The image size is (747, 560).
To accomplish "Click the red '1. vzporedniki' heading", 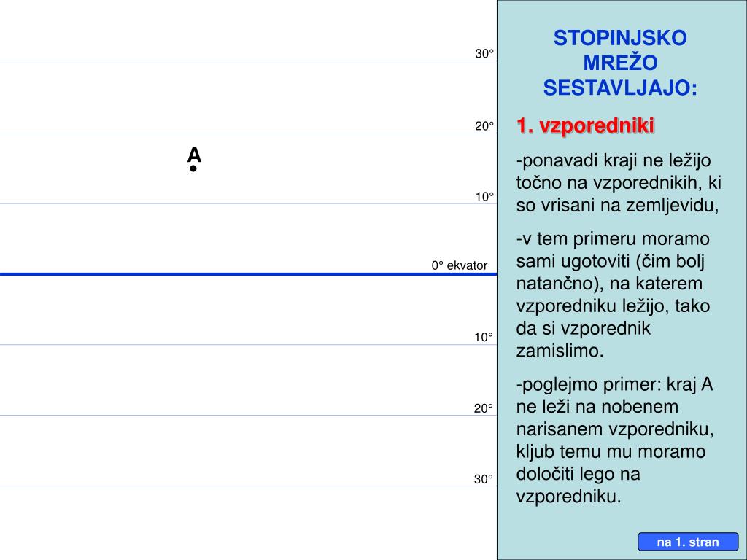I will [586, 125].
